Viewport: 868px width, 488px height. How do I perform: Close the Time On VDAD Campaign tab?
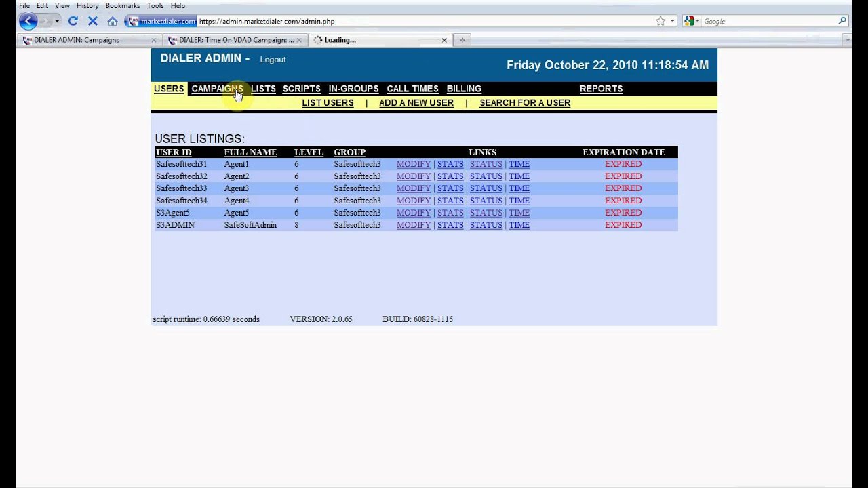(x=299, y=40)
